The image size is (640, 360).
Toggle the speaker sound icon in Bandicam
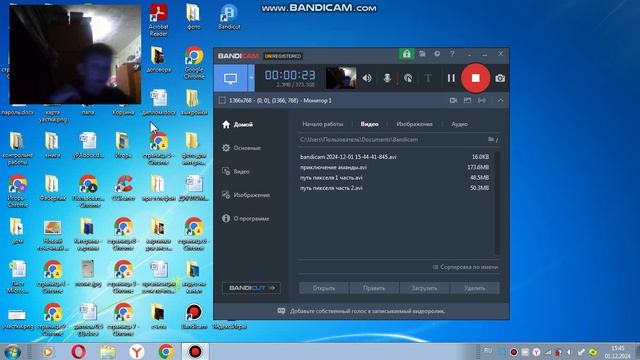point(367,78)
